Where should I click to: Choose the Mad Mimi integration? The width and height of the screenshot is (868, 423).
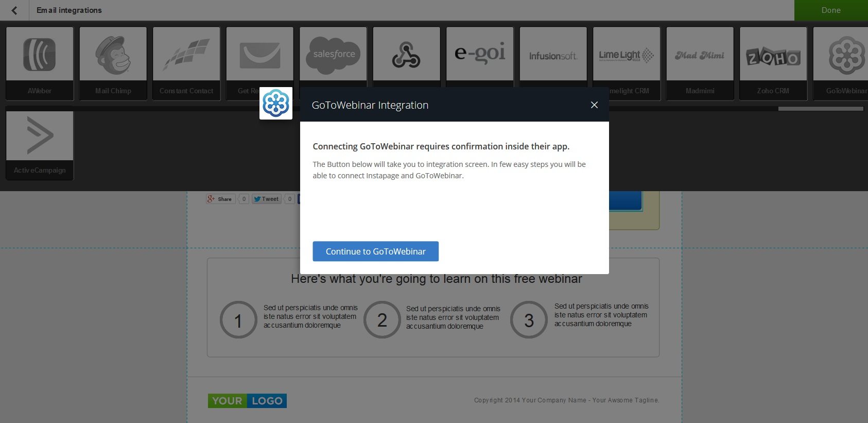(700, 63)
